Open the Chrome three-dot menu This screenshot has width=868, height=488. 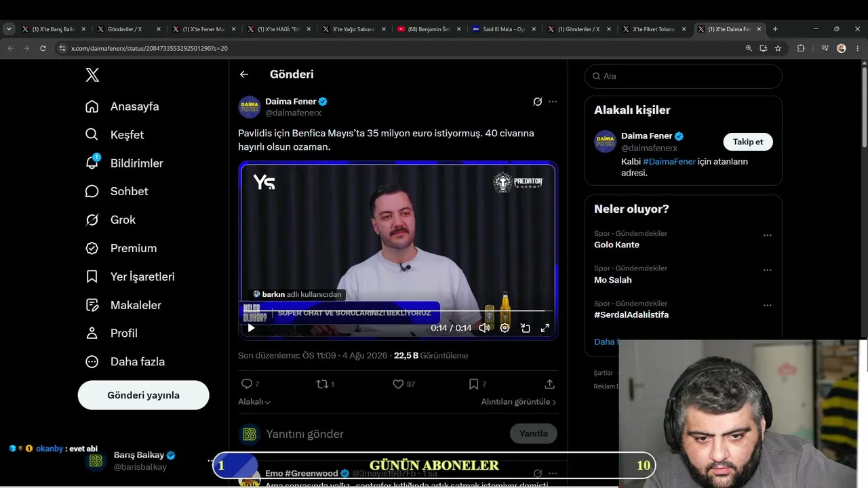[x=858, y=48]
